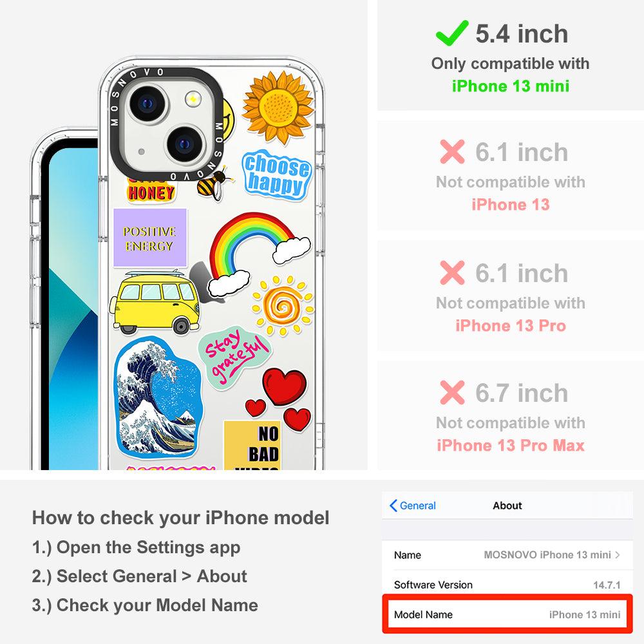This screenshot has height=644, width=644.
Task: Click the green checkmark beside 5.4 inch
Action: (x=452, y=33)
